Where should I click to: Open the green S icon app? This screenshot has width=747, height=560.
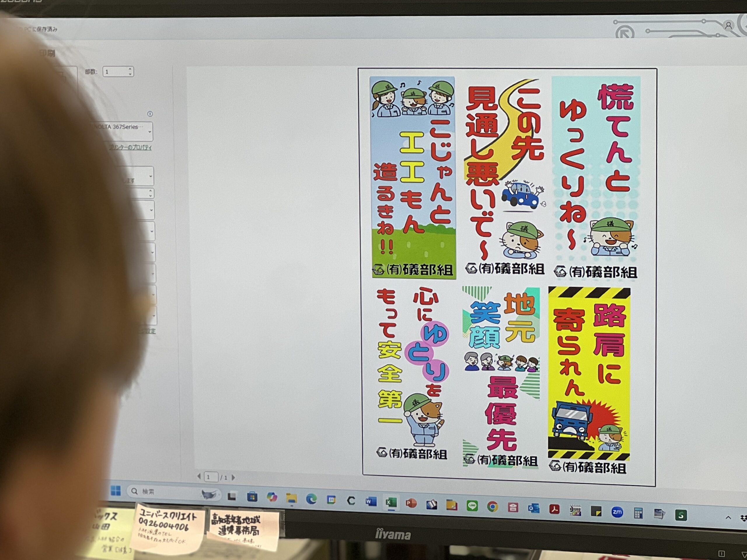coord(681,515)
